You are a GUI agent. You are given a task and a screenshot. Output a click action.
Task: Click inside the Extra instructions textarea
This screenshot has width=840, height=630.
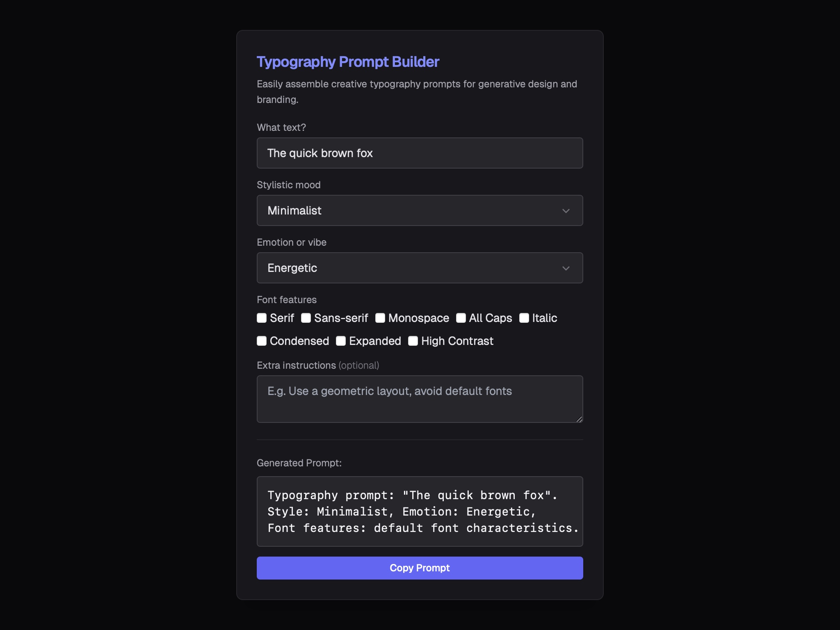pos(420,399)
